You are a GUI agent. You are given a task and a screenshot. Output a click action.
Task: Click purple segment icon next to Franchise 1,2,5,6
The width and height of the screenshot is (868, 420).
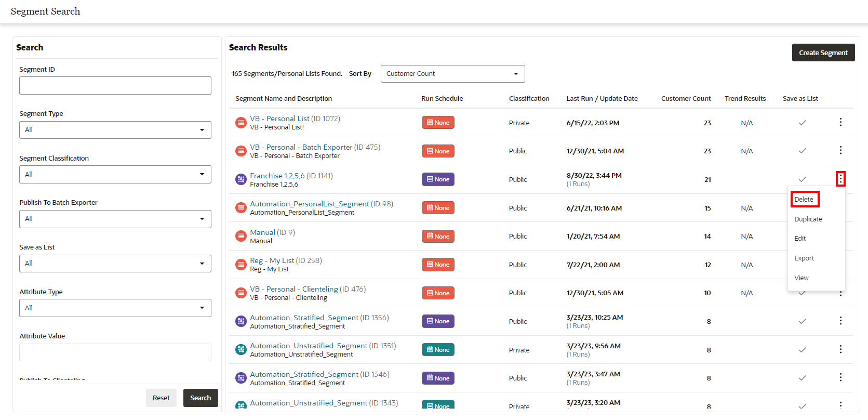pos(241,179)
